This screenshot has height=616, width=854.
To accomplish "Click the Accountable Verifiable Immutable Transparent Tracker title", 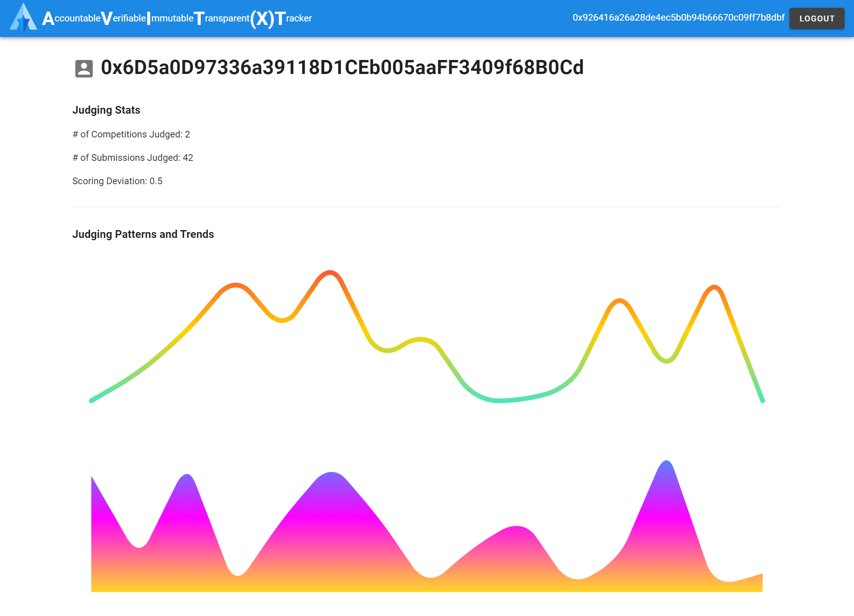I will pyautogui.click(x=177, y=18).
